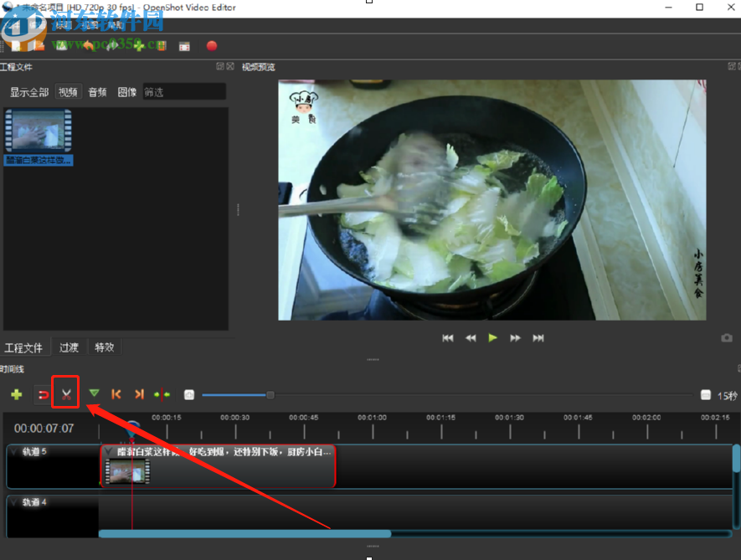Add a new track with the plus icon

pyautogui.click(x=16, y=393)
